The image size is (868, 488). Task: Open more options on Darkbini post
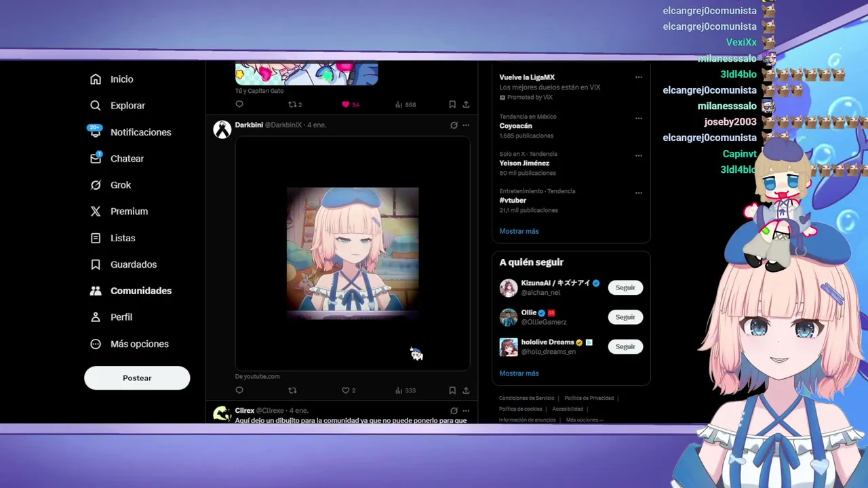pyautogui.click(x=466, y=125)
